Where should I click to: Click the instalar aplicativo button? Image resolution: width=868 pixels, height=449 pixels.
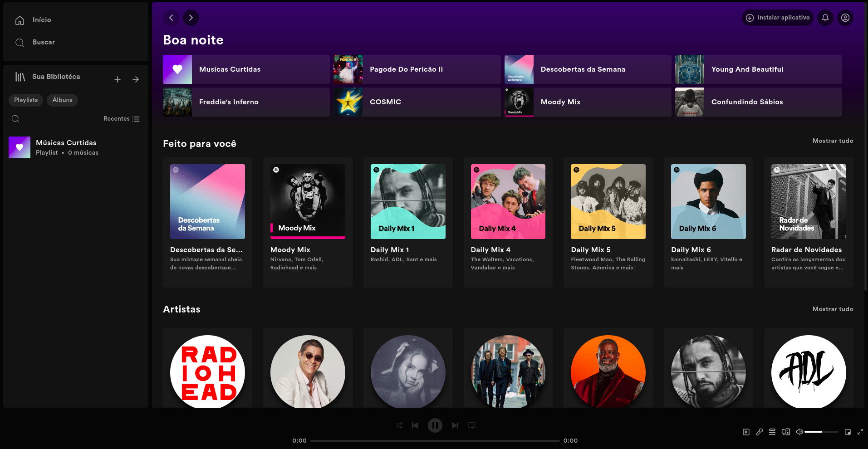[x=778, y=18]
